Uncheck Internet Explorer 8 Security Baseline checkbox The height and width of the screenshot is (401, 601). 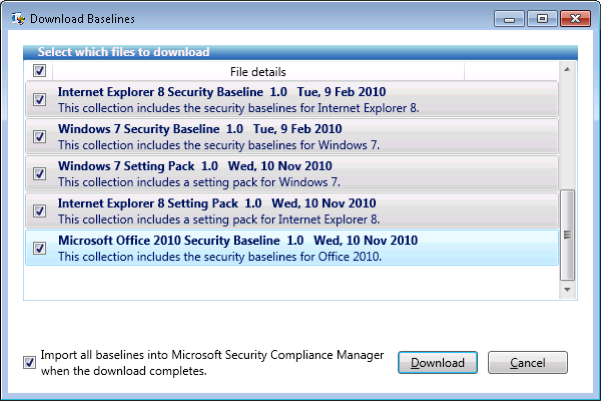(39, 99)
